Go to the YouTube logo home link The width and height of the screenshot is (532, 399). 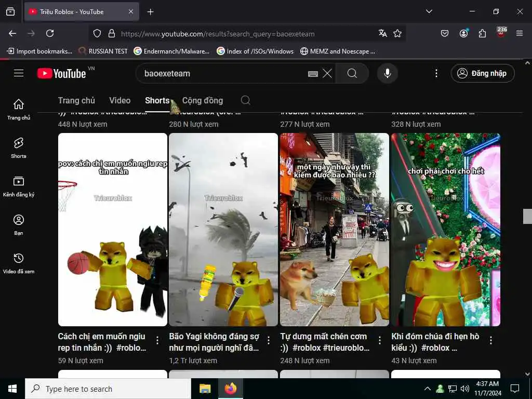click(x=62, y=73)
